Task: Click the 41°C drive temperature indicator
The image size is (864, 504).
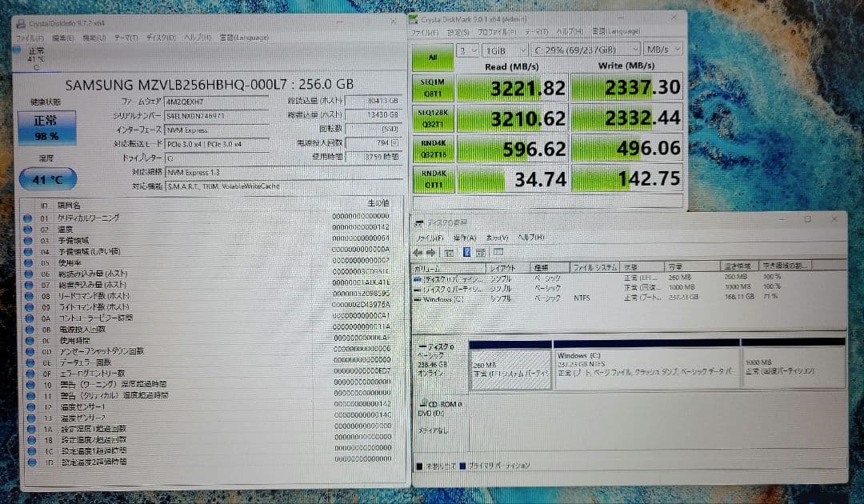Action: [46, 179]
